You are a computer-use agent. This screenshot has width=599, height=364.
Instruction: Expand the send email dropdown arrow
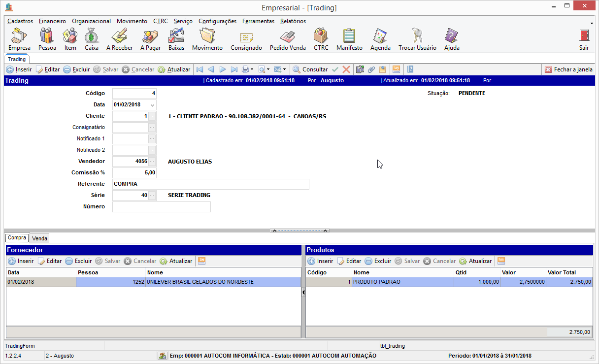point(284,69)
